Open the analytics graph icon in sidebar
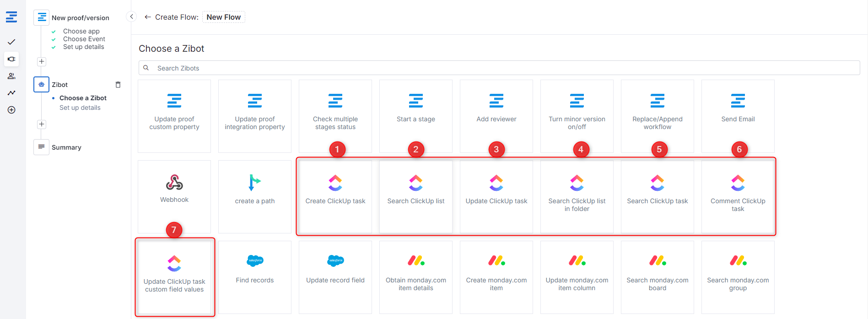The image size is (868, 319). click(11, 93)
